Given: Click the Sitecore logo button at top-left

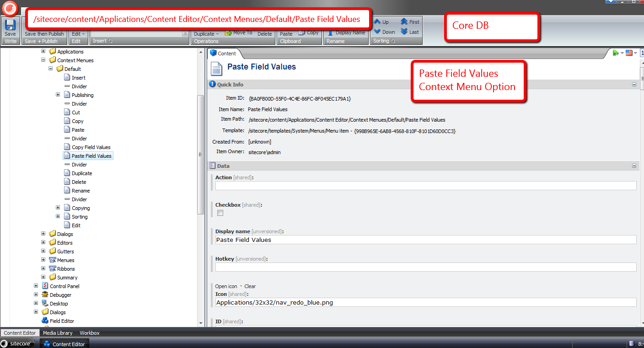Looking at the screenshot, I should [10, 8].
